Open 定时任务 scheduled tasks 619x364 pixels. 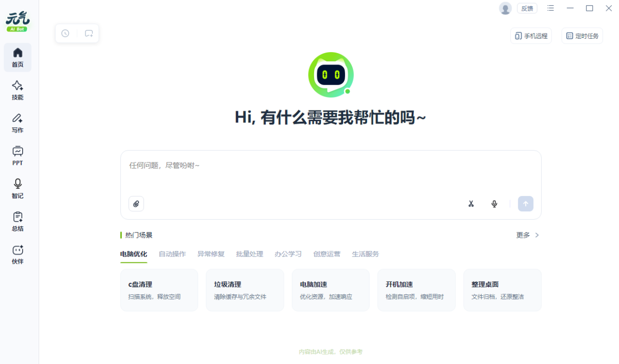(x=582, y=36)
